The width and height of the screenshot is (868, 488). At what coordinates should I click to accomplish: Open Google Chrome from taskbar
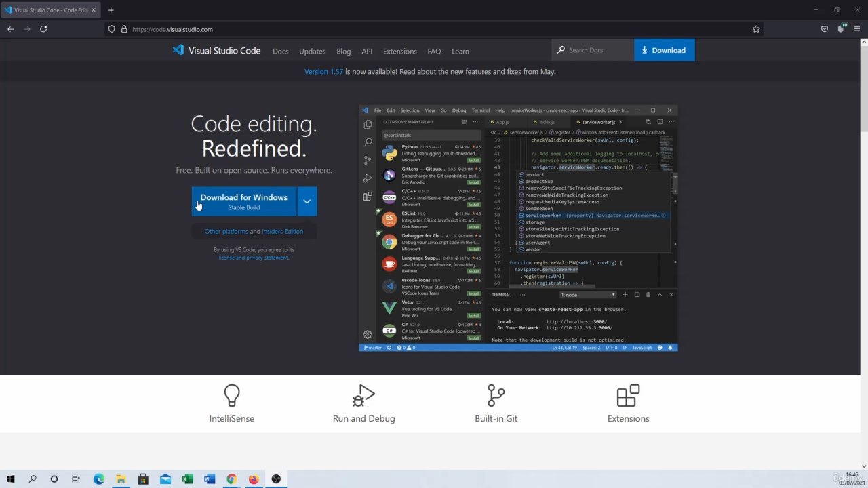(231, 479)
